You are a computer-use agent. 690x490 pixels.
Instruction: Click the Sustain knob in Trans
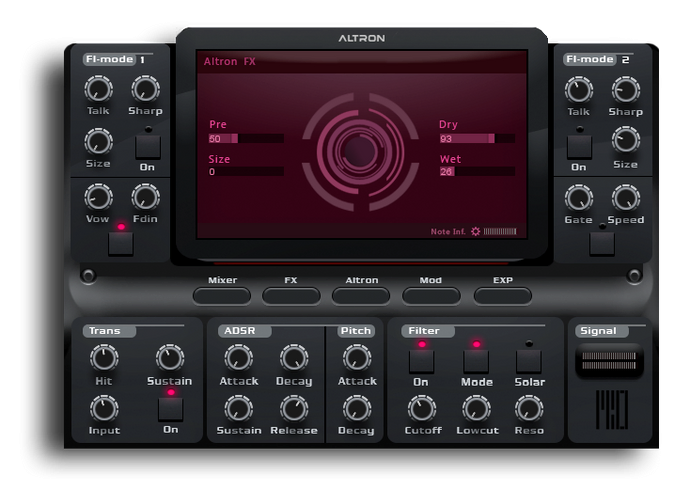point(170,358)
